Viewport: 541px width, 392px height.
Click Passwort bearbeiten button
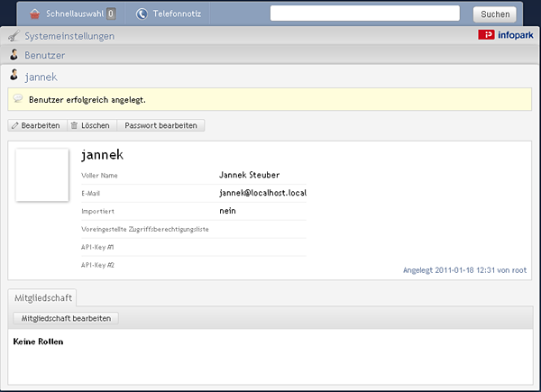tap(160, 125)
